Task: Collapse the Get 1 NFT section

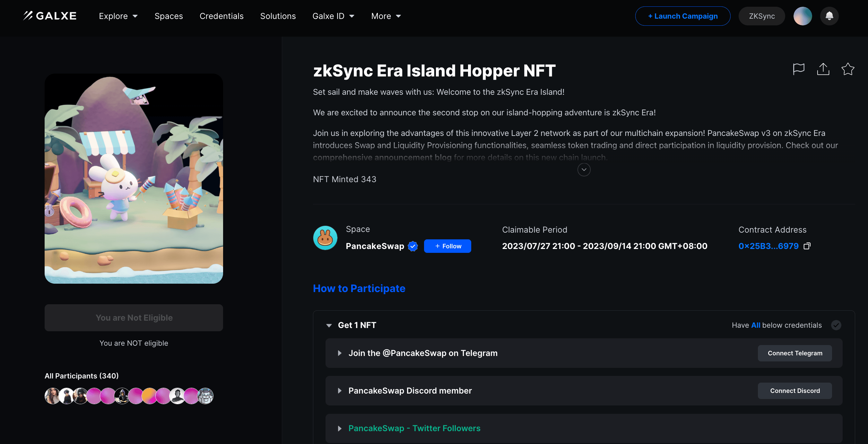Action: pyautogui.click(x=329, y=325)
